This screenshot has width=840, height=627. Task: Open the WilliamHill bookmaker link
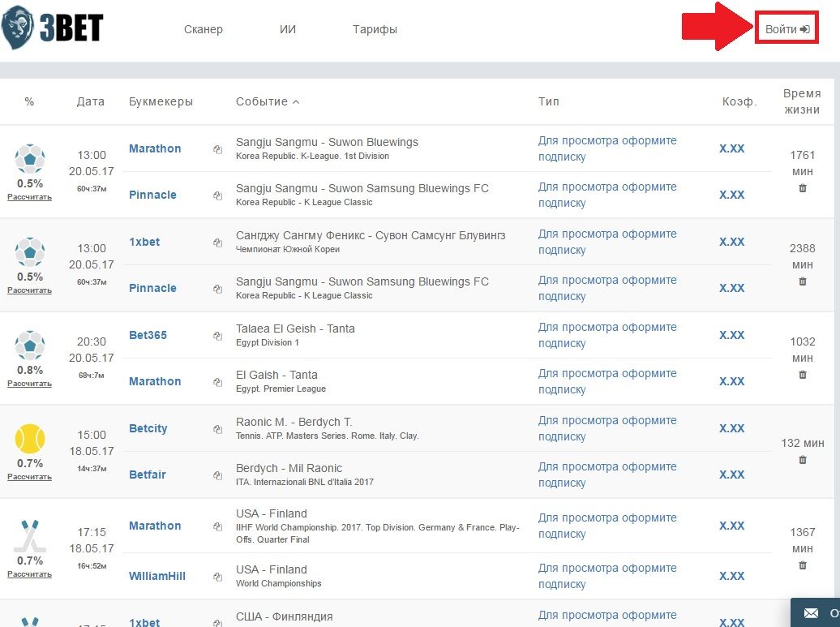click(x=157, y=576)
